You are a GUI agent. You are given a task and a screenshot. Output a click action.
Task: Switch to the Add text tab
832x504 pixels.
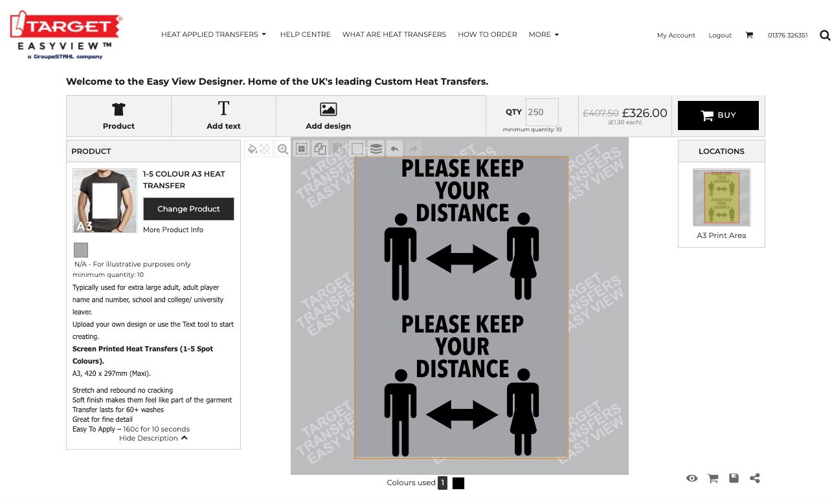pyautogui.click(x=223, y=116)
